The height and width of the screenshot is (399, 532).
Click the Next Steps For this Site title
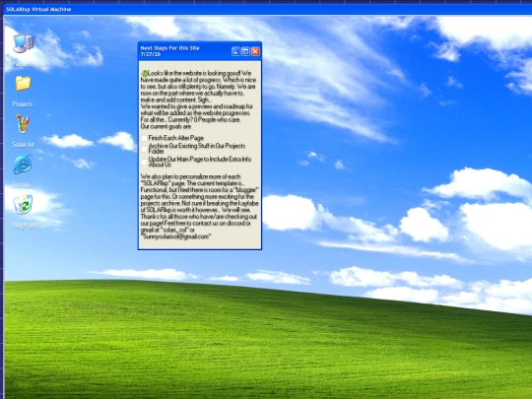tap(170, 48)
